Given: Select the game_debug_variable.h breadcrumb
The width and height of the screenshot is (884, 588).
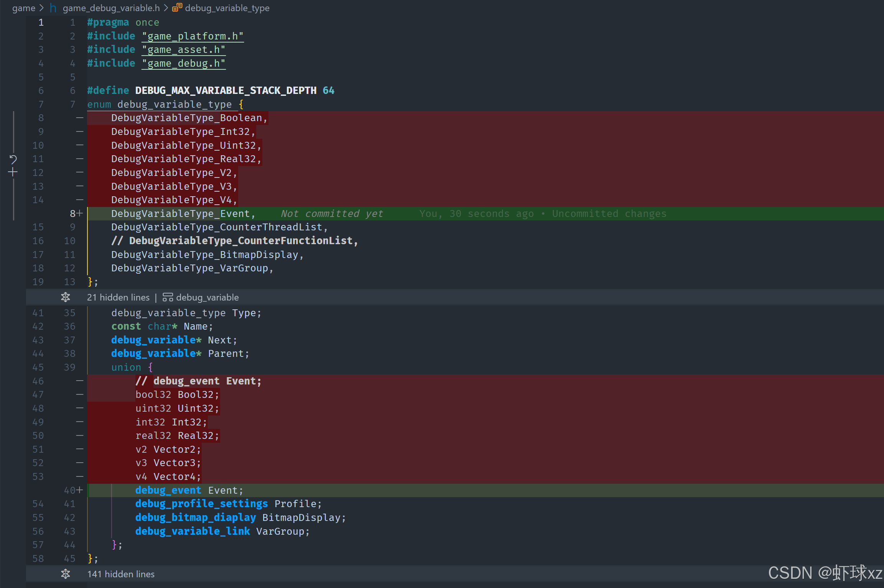Looking at the screenshot, I should pyautogui.click(x=111, y=8).
